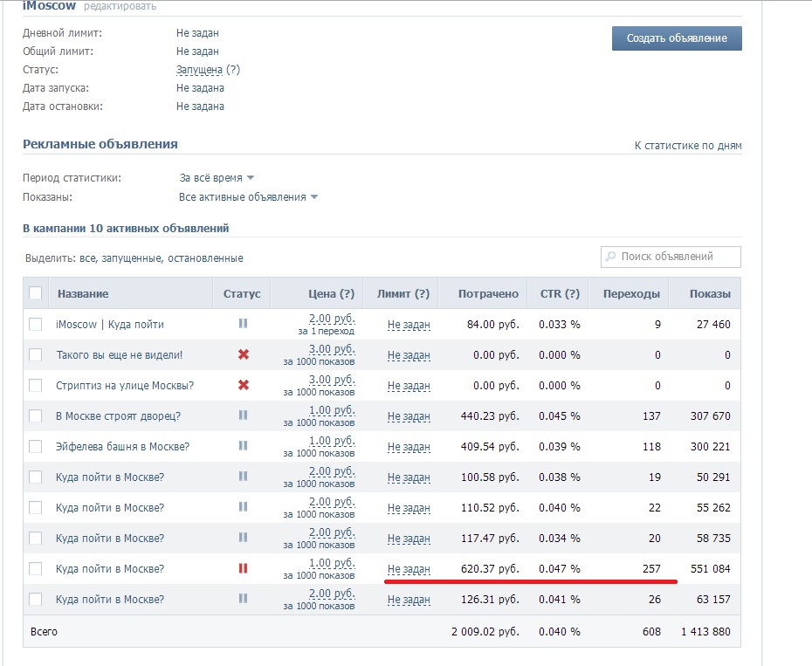The height and width of the screenshot is (666, 812).
Task: Toggle pause icon for Эйфелева башня в Москве?
Action: (x=243, y=446)
